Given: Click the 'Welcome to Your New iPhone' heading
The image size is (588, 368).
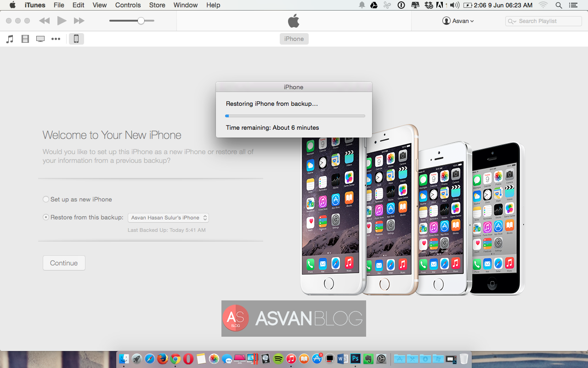Looking at the screenshot, I should [x=112, y=135].
